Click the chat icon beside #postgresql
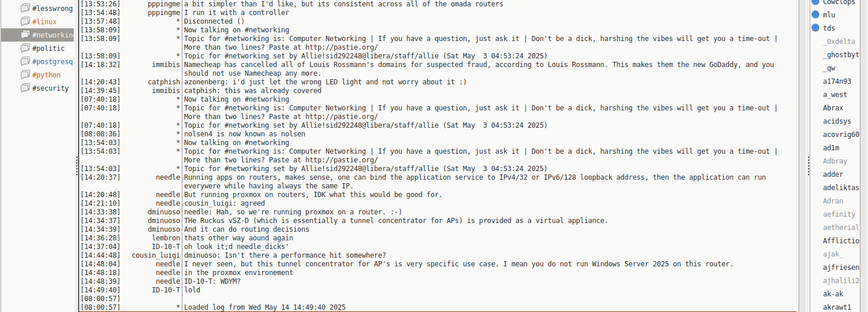The width and height of the screenshot is (868, 312). pos(25,62)
